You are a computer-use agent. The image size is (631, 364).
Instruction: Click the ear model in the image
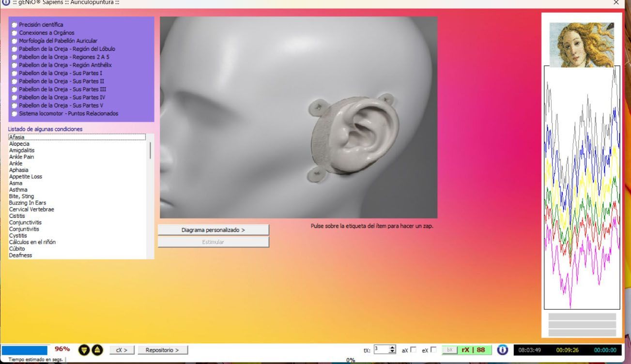(x=358, y=136)
